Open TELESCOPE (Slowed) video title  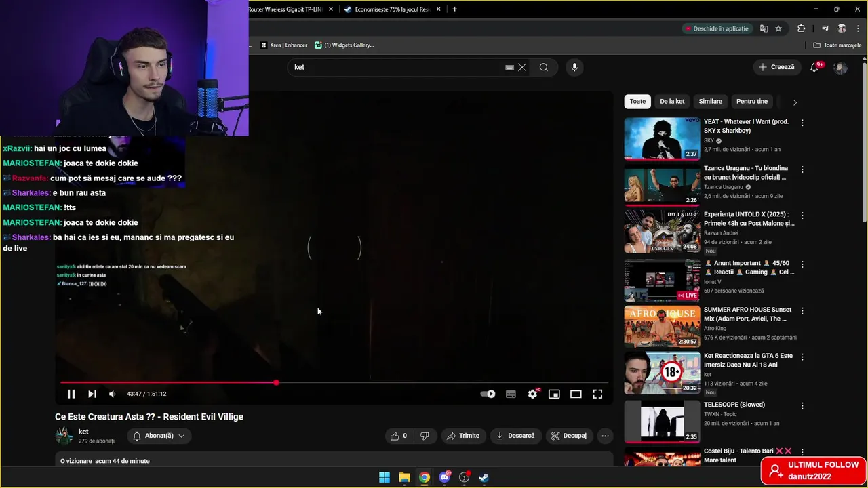(x=734, y=405)
